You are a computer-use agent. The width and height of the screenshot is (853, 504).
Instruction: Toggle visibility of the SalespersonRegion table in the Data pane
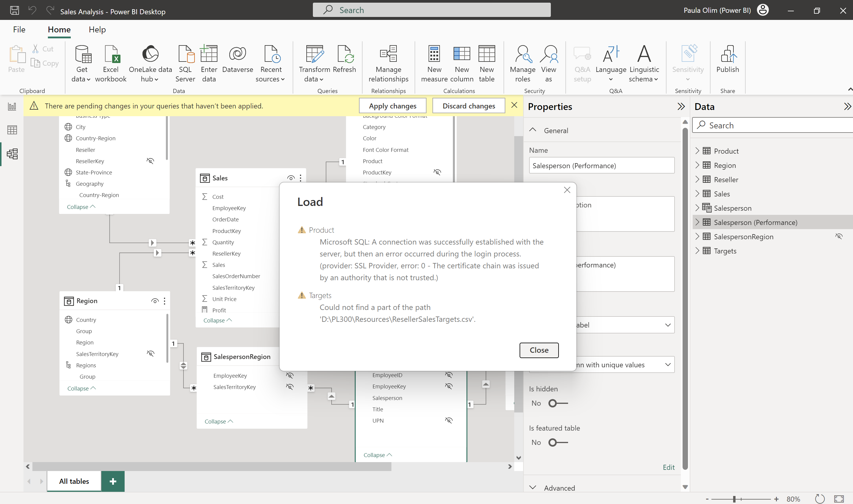(838, 236)
